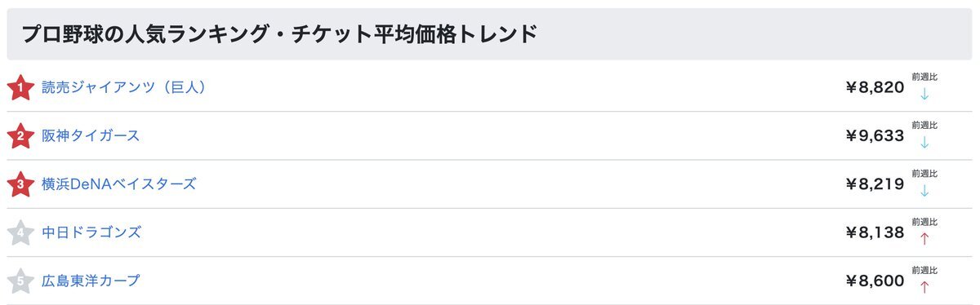This screenshot has width=980, height=305.
Task: Click the ¥8,820 average price
Action: [875, 88]
